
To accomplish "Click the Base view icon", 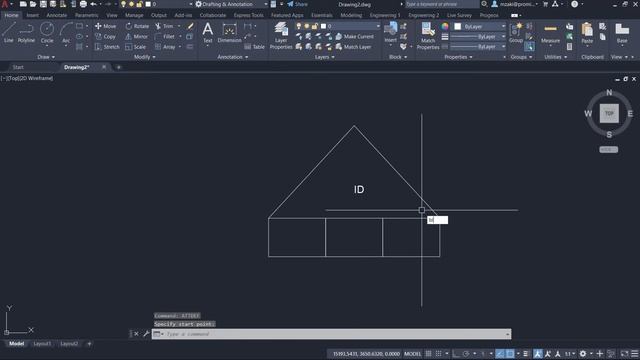I will [622, 33].
